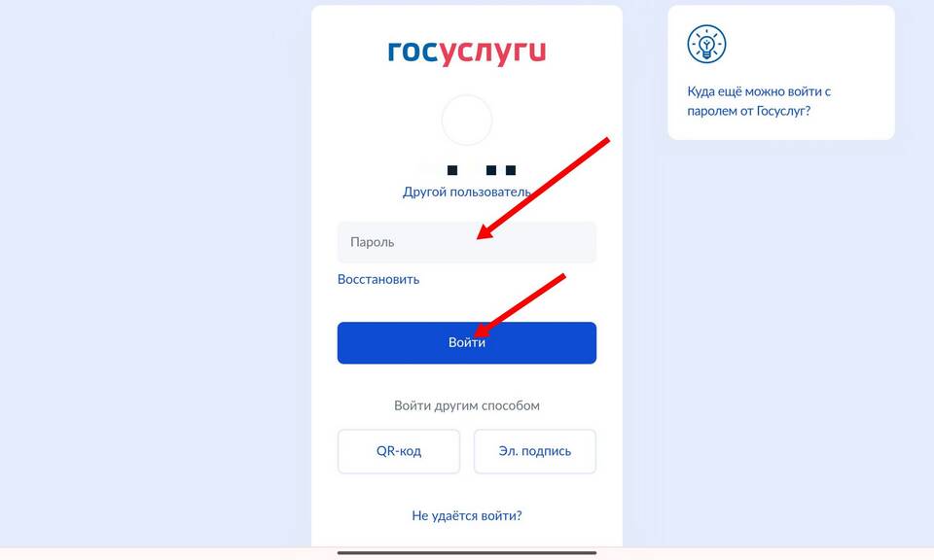
Task: Choose QR-код login method
Action: pyautogui.click(x=399, y=451)
